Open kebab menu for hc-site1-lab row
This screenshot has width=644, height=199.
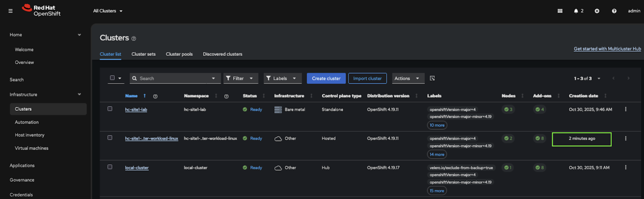click(x=625, y=109)
